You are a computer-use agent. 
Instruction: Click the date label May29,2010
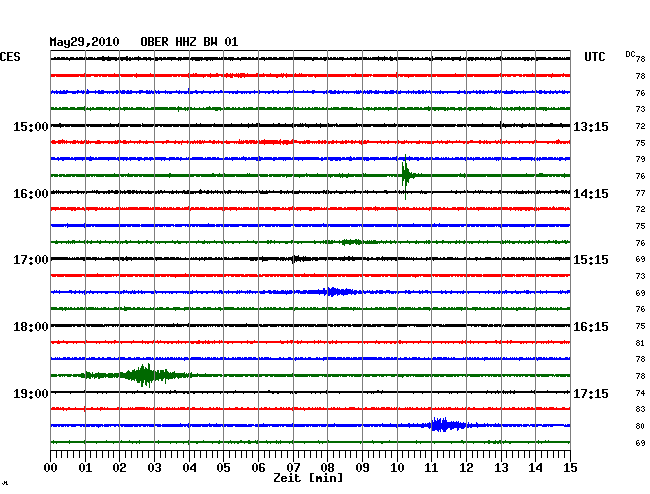[84, 42]
